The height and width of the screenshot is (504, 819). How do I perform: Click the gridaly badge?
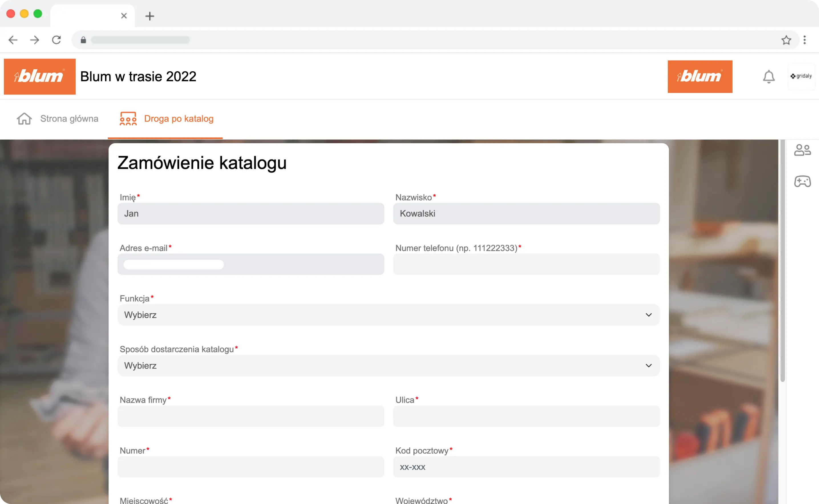[801, 76]
